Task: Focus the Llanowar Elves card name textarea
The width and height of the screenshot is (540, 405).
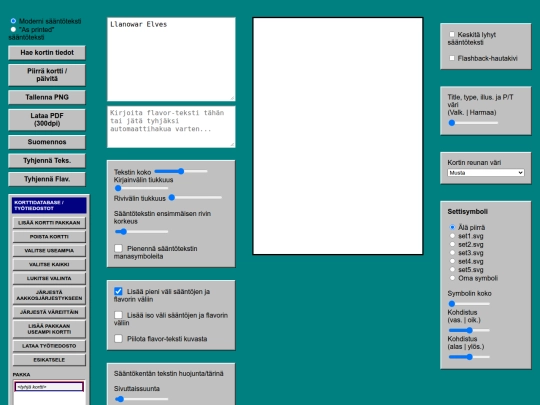Action: point(171,59)
